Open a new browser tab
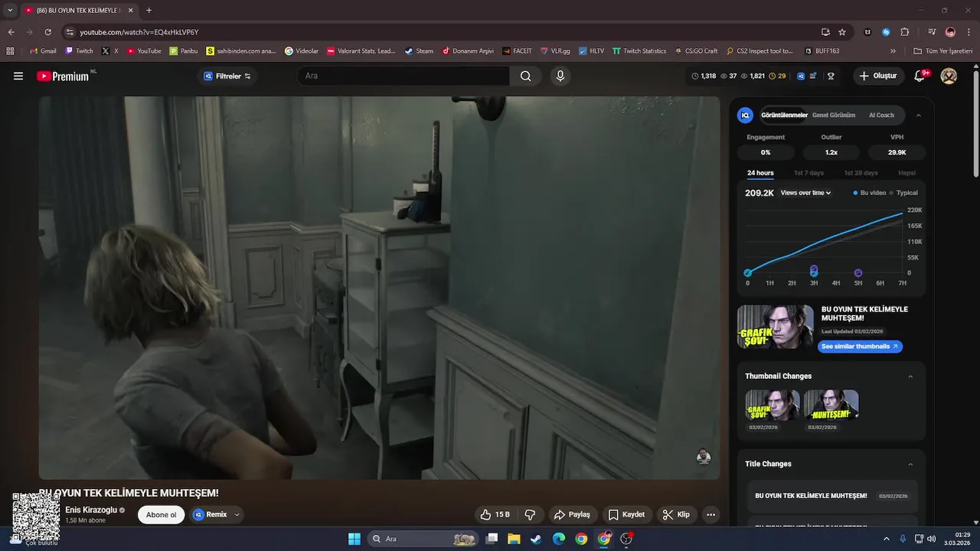Screen dimensions: 980x551 coord(149,10)
